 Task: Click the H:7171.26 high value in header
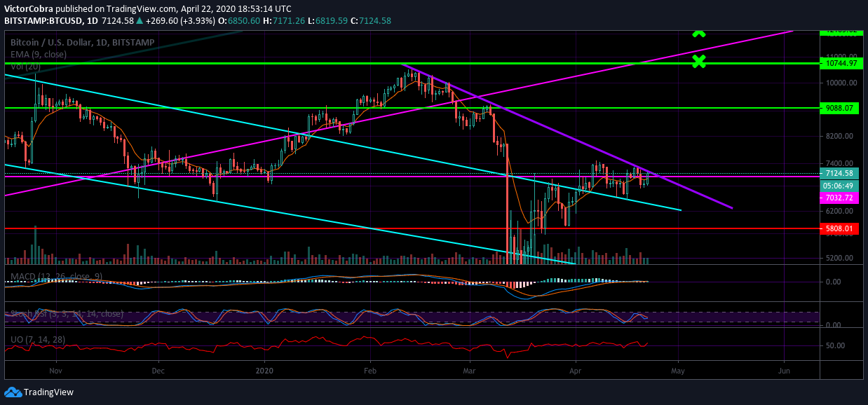tap(285, 21)
